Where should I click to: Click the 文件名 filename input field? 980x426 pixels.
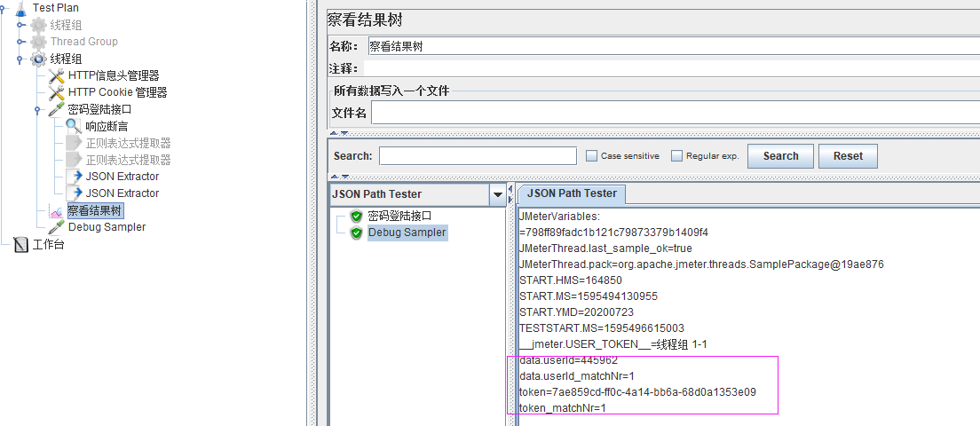click(x=676, y=113)
